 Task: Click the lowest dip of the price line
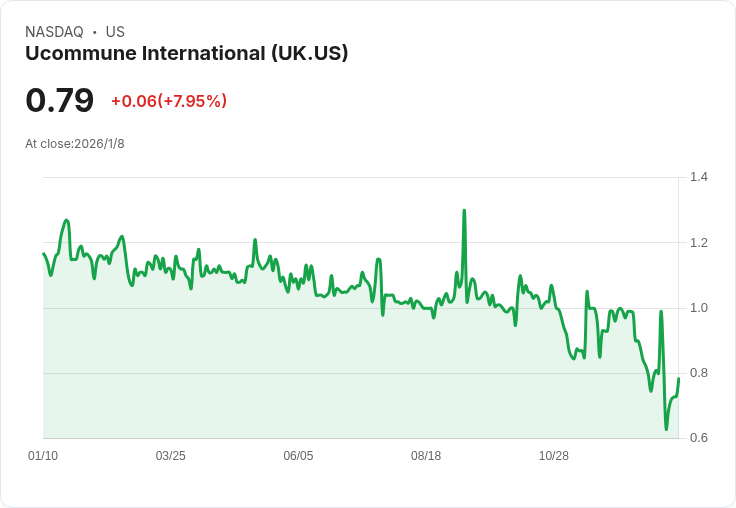[666, 429]
